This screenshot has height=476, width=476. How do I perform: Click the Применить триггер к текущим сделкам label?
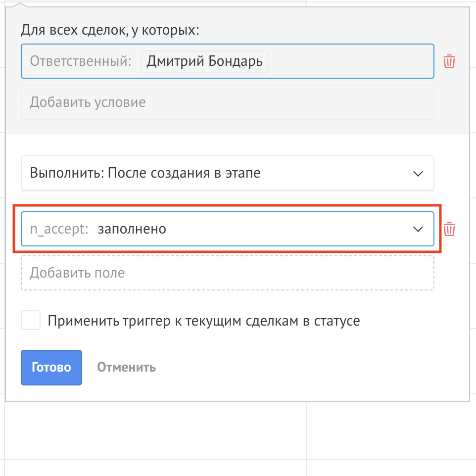(x=203, y=321)
